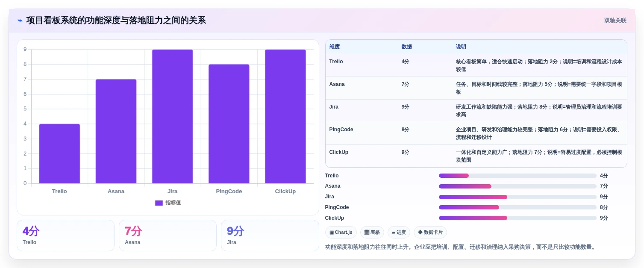Click the ClickUp description 一体化和自定义能力广
This screenshot has width=644, height=268.
pyautogui.click(x=539, y=156)
